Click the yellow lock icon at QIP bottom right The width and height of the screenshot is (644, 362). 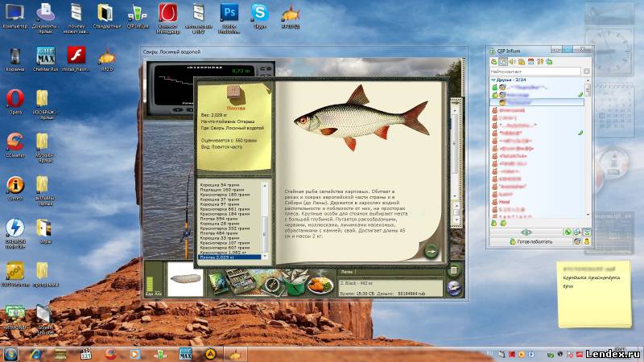point(587,242)
